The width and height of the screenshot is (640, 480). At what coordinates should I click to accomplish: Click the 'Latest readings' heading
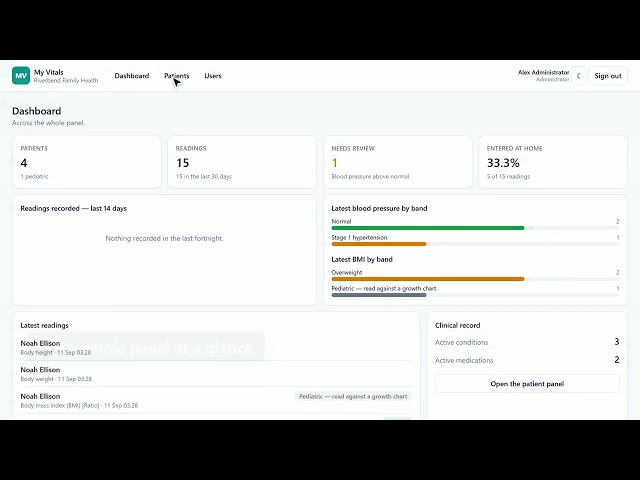(44, 325)
